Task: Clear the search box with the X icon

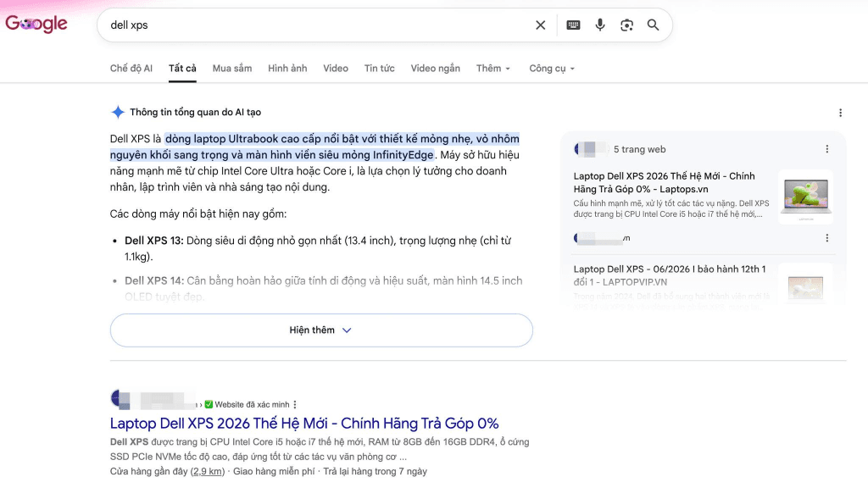Action: coord(540,25)
